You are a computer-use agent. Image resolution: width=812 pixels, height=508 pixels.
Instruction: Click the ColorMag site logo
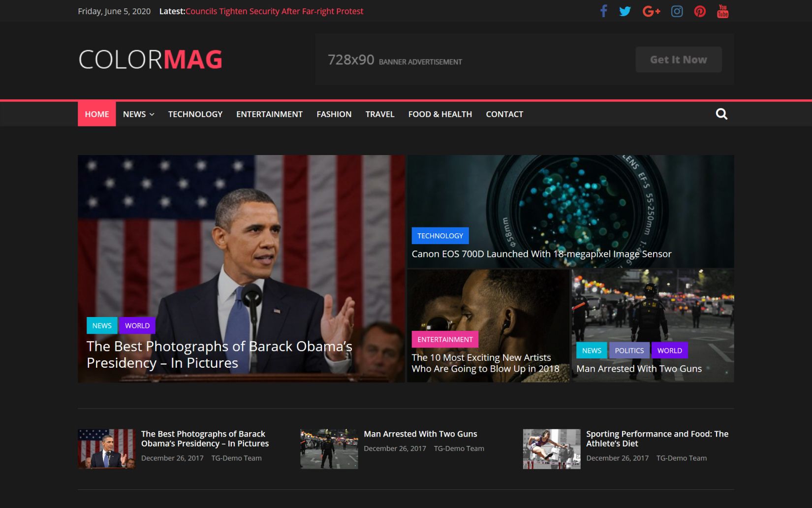[x=150, y=59]
